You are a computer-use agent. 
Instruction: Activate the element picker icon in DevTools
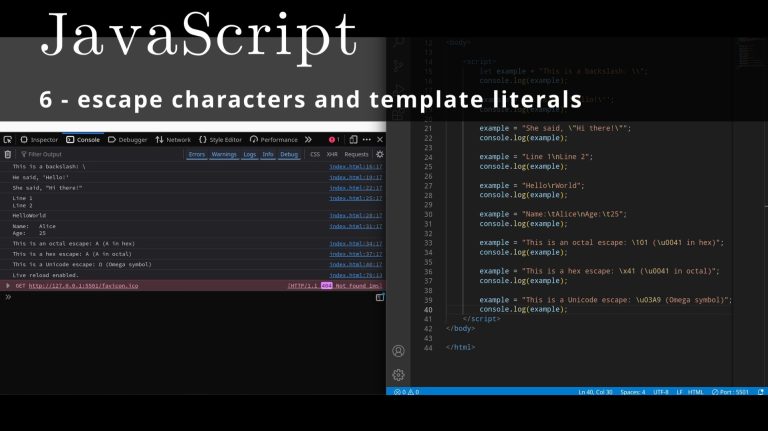point(8,140)
